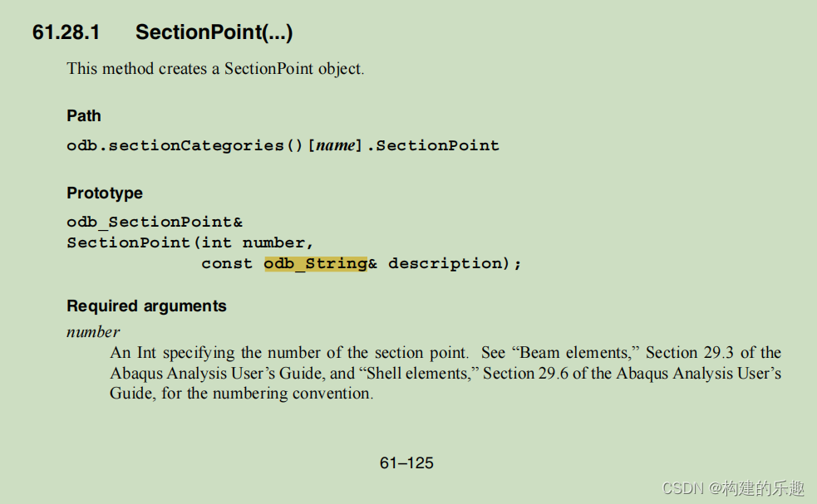The image size is (817, 504).
Task: Click the SectionPoint(...) heading title
Action: tap(214, 32)
